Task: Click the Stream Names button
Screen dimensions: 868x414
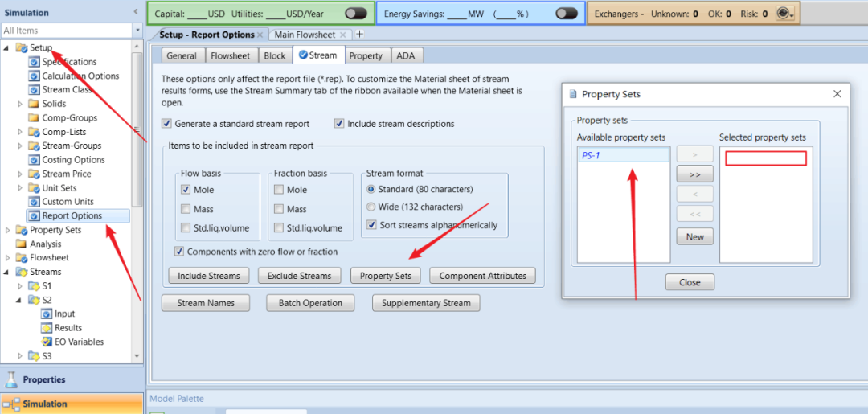Action: point(206,303)
